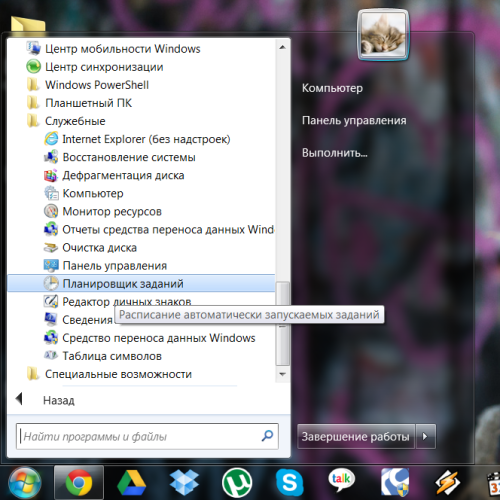500x500 pixels.
Task: Open Очистка диска entry text
Action: 100,247
